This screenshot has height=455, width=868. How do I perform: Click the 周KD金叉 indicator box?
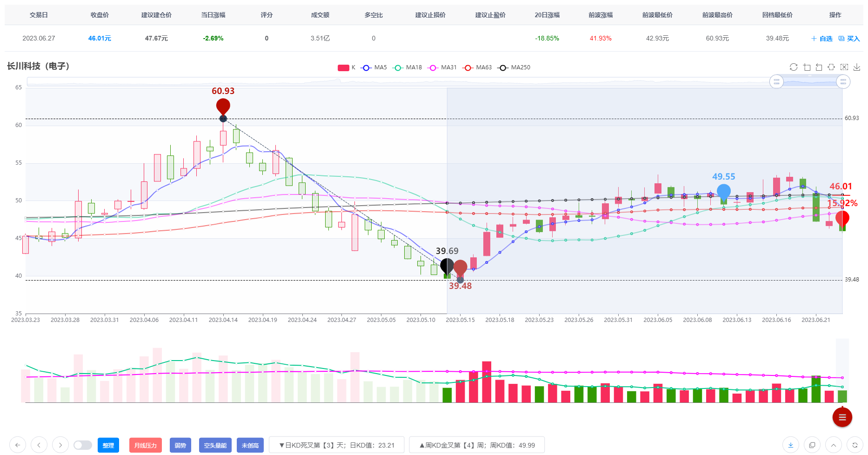[x=477, y=445]
